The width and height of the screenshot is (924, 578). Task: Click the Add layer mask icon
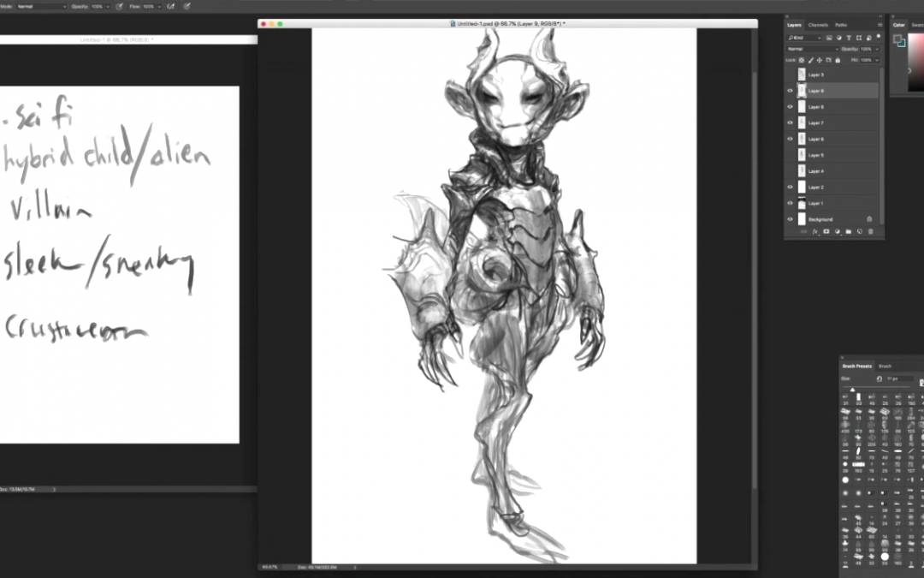coord(826,232)
